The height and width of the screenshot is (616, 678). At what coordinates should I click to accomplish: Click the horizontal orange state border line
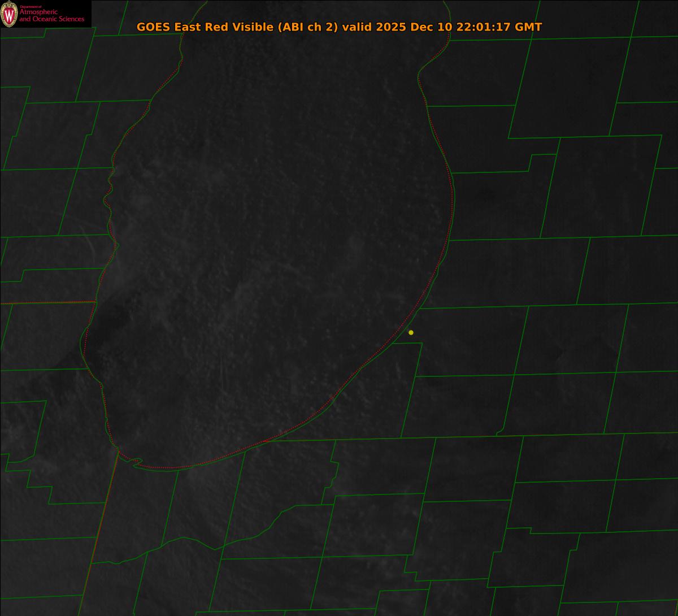coord(45,303)
